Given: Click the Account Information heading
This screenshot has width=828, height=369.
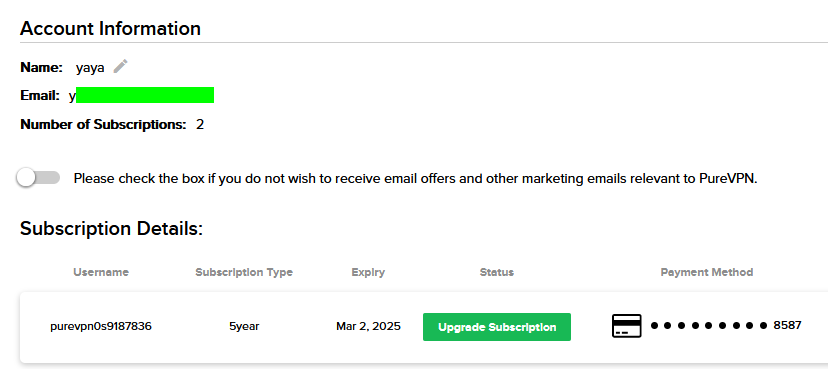Looking at the screenshot, I should [110, 28].
